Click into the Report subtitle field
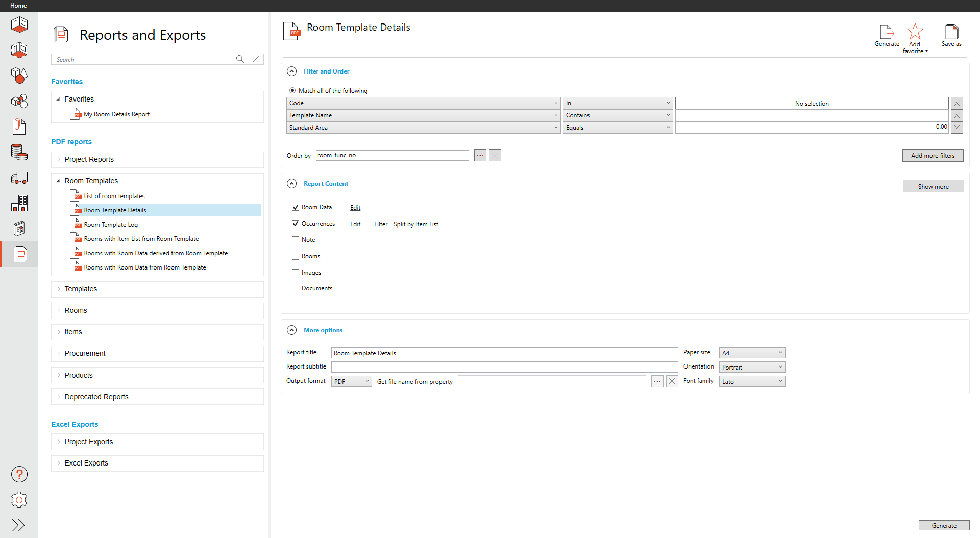This screenshot has height=538, width=980. pos(504,367)
